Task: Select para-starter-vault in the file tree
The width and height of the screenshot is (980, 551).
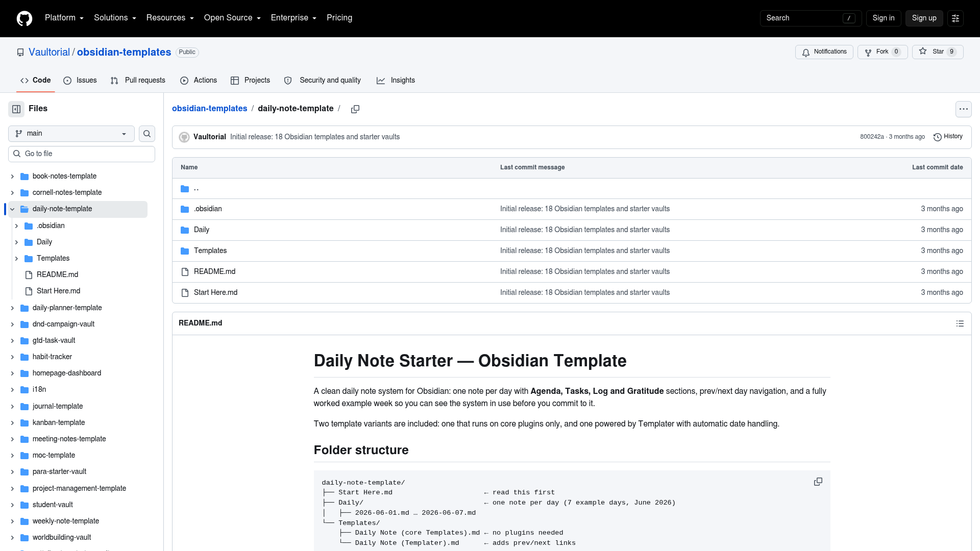Action: coord(59,472)
